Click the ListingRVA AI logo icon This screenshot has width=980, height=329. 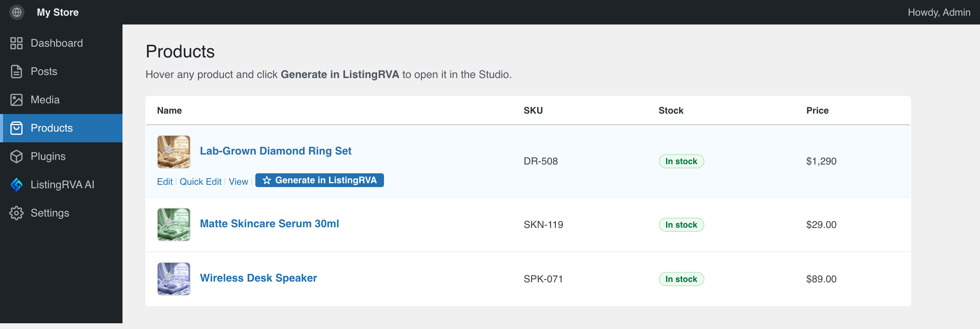16,185
